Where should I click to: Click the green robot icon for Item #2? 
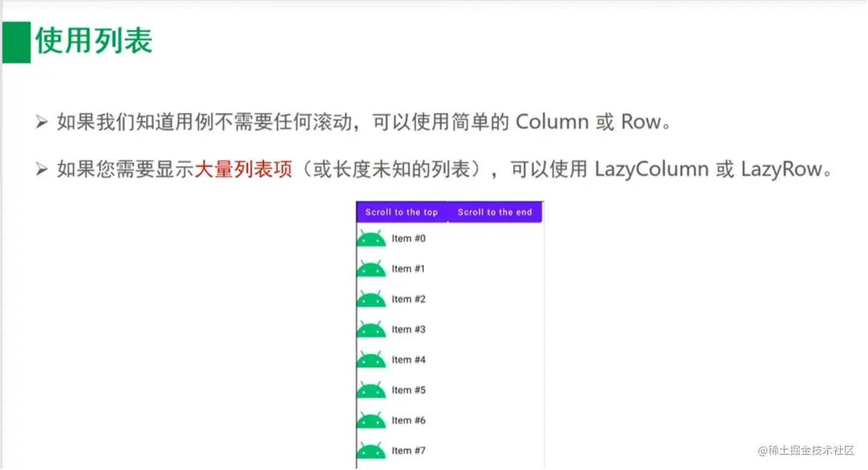tap(371, 298)
